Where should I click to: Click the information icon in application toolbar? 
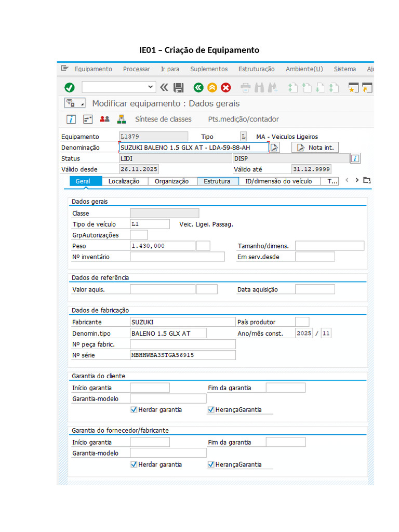point(71,119)
